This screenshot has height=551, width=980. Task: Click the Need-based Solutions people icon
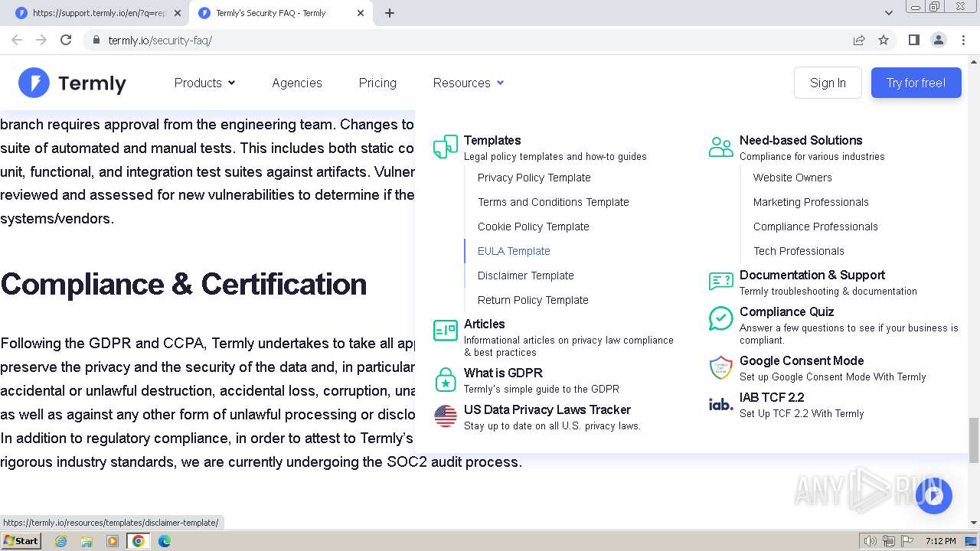(721, 147)
